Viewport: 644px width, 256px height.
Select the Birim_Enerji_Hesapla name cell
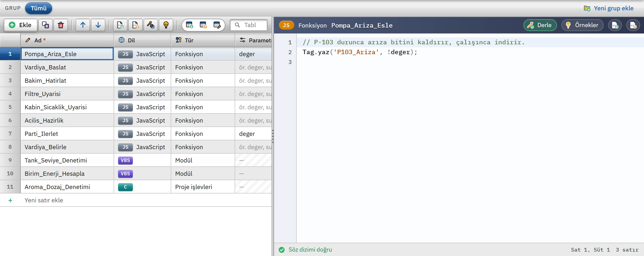(67, 174)
